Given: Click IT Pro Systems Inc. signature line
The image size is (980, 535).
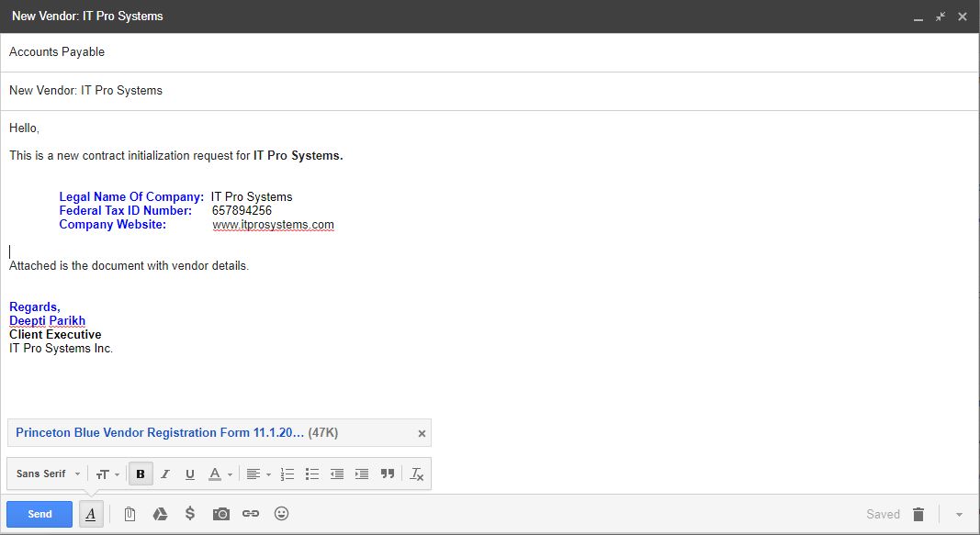Looking at the screenshot, I should [x=61, y=349].
